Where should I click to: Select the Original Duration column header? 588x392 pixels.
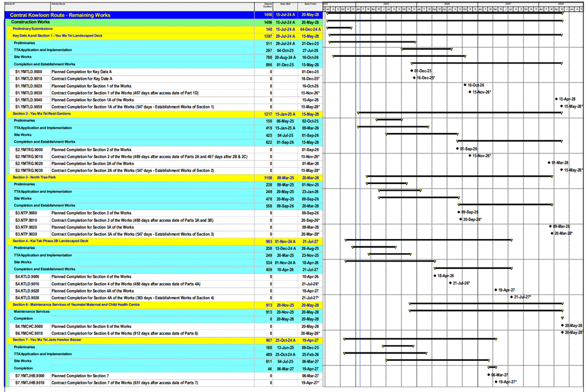(x=267, y=5)
